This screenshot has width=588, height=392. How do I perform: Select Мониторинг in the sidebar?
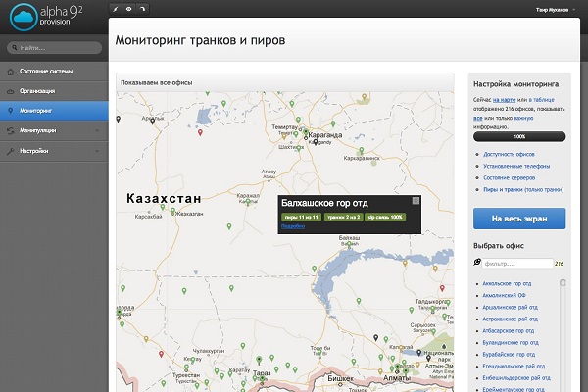pos(54,111)
